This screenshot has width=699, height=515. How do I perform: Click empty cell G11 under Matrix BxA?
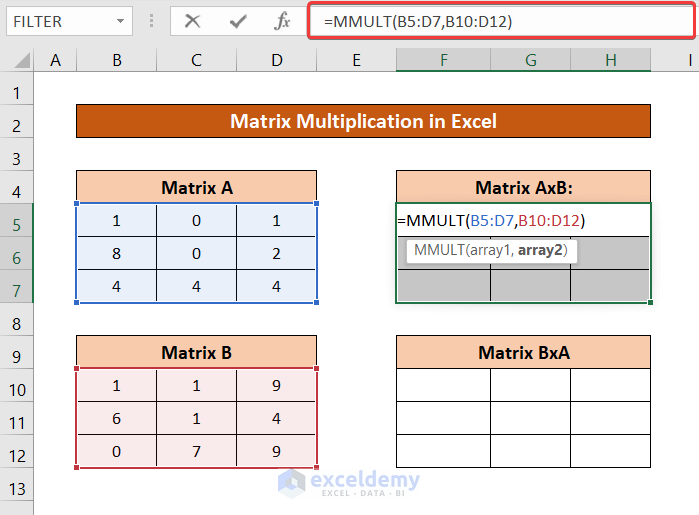click(x=530, y=418)
